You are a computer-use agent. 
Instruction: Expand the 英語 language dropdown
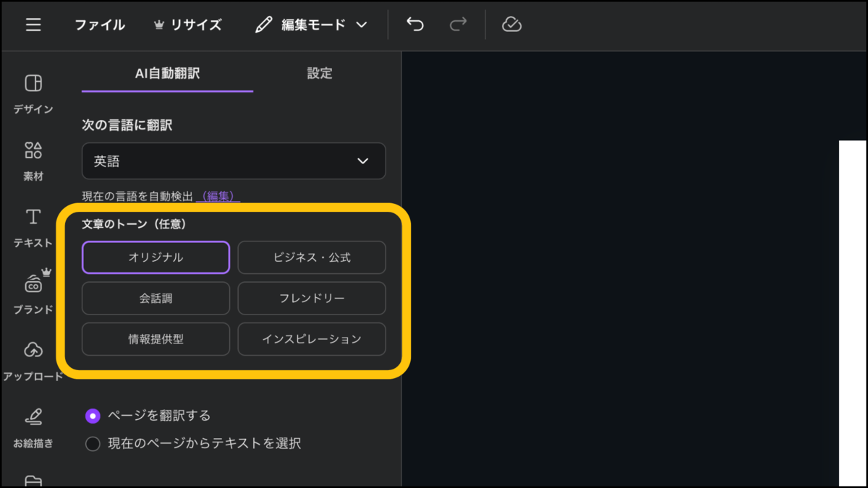pyautogui.click(x=234, y=161)
